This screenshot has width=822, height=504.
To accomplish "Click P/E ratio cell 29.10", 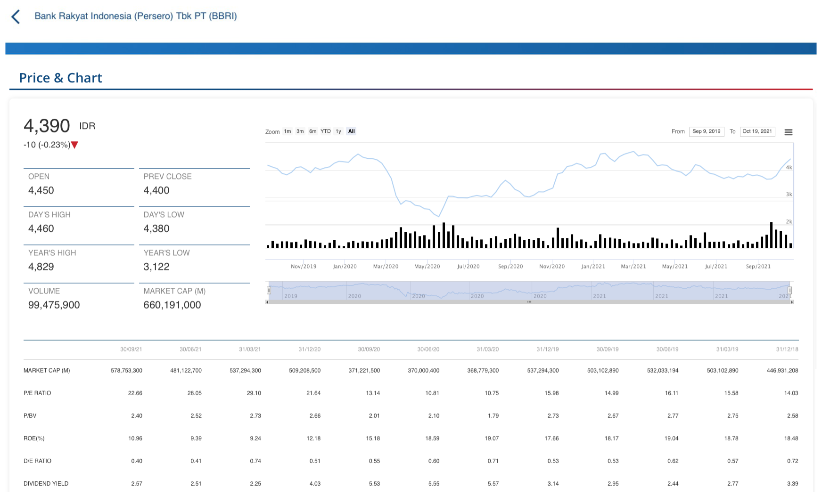I will [x=254, y=393].
